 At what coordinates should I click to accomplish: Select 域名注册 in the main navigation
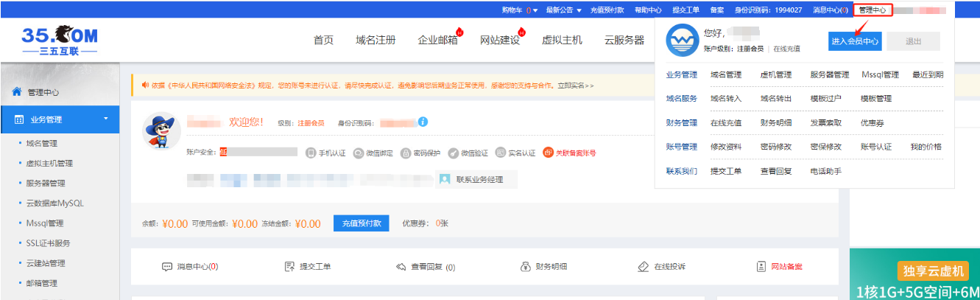click(376, 41)
